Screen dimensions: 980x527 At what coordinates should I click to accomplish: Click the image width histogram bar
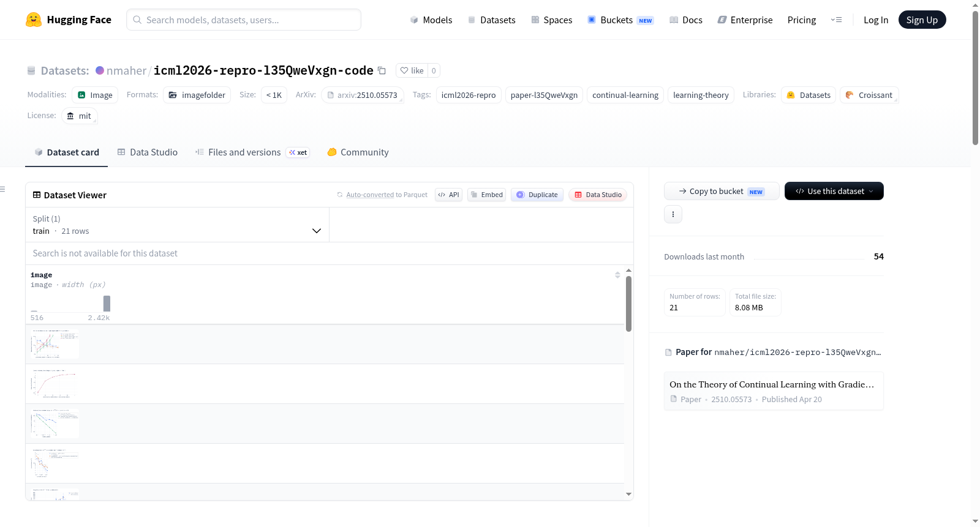pyautogui.click(x=107, y=304)
